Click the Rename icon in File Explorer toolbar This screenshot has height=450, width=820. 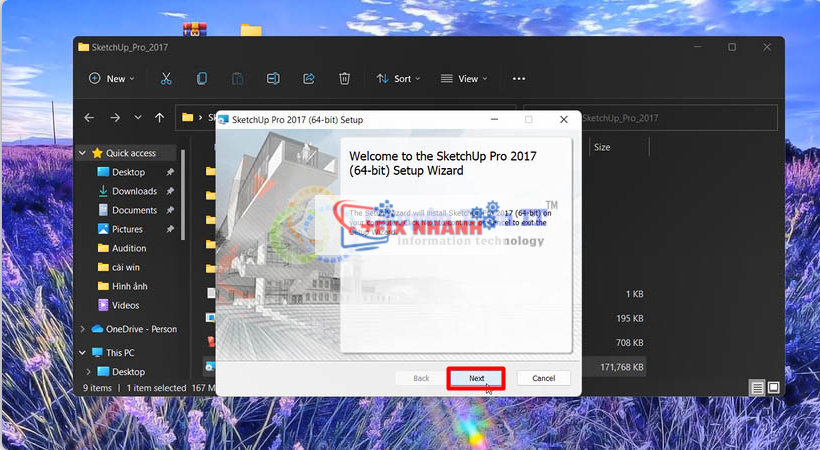272,78
